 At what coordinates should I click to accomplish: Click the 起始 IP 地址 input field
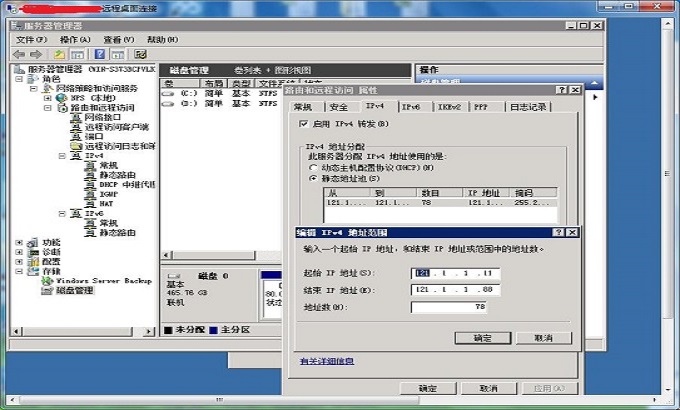[x=456, y=273]
